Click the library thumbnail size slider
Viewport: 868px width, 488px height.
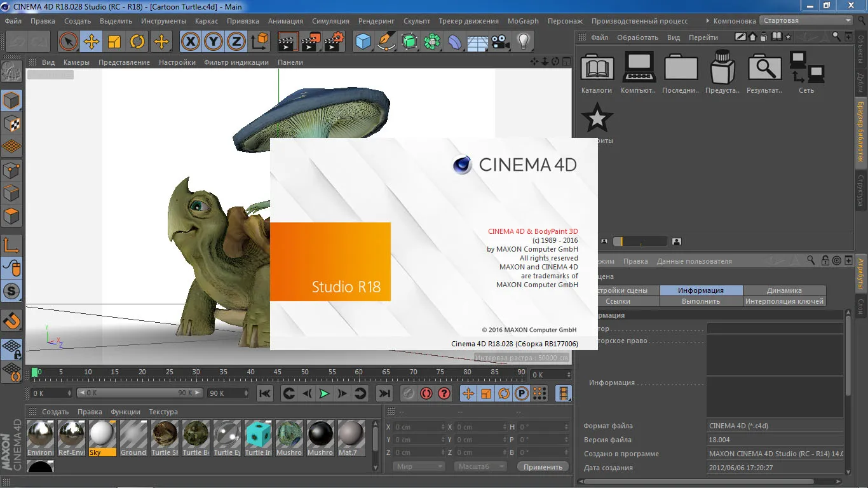641,241
